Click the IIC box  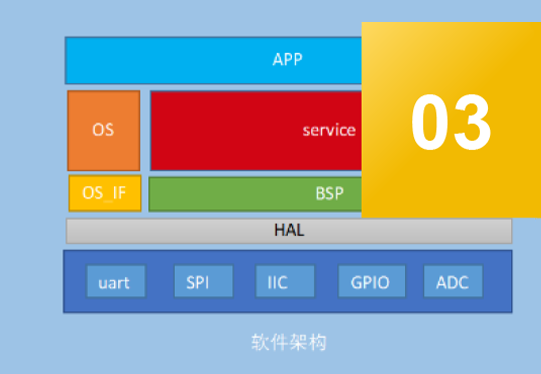pos(285,281)
